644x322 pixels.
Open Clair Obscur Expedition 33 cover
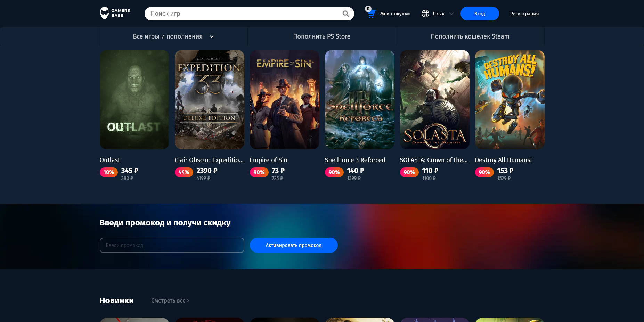point(210,100)
